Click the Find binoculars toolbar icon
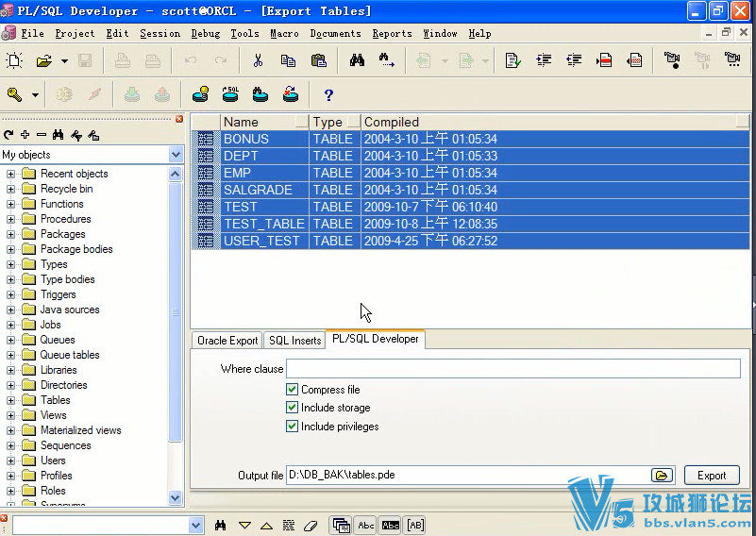 point(358,60)
